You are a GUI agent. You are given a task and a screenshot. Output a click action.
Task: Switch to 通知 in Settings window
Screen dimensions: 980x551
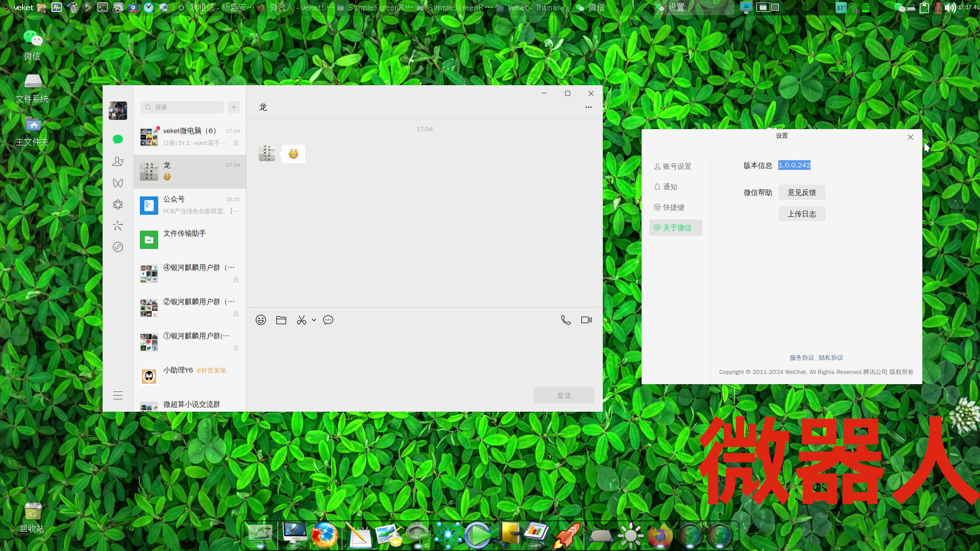coord(676,187)
